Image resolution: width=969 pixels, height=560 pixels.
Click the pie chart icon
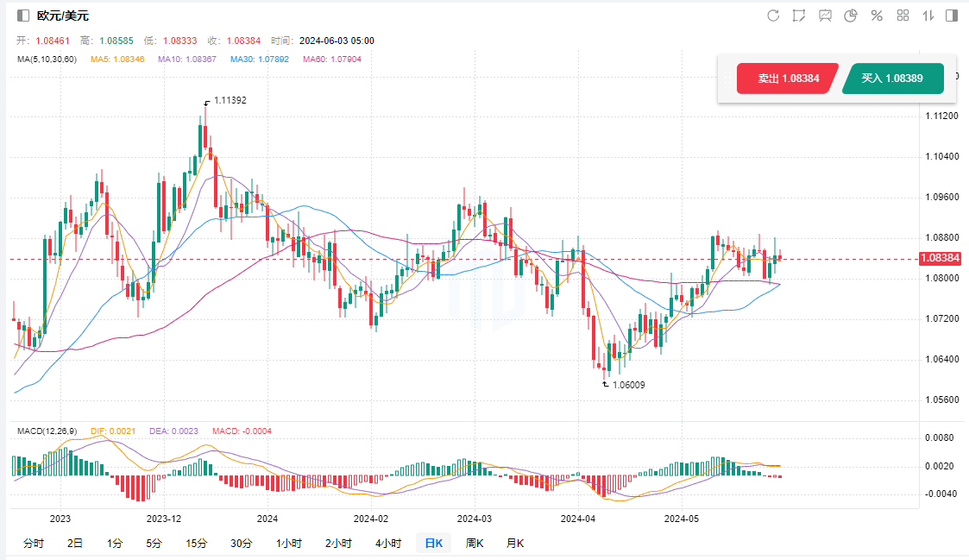[x=850, y=16]
